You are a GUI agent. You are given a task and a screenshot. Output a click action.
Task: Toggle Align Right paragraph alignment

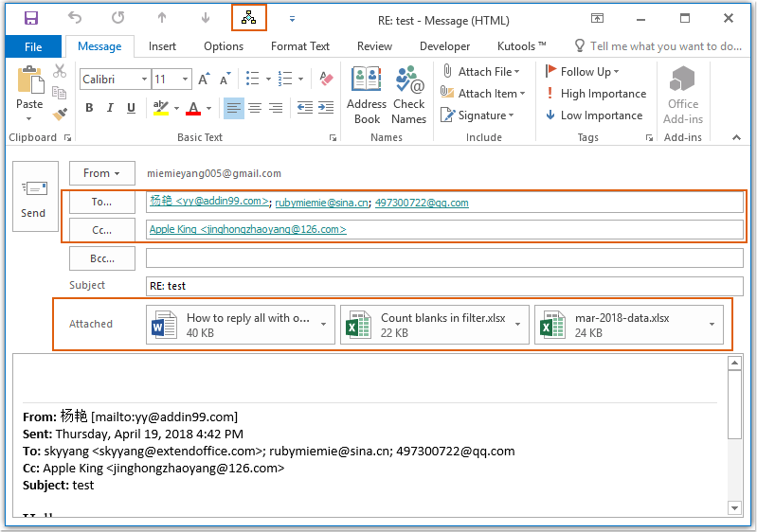[x=276, y=108]
